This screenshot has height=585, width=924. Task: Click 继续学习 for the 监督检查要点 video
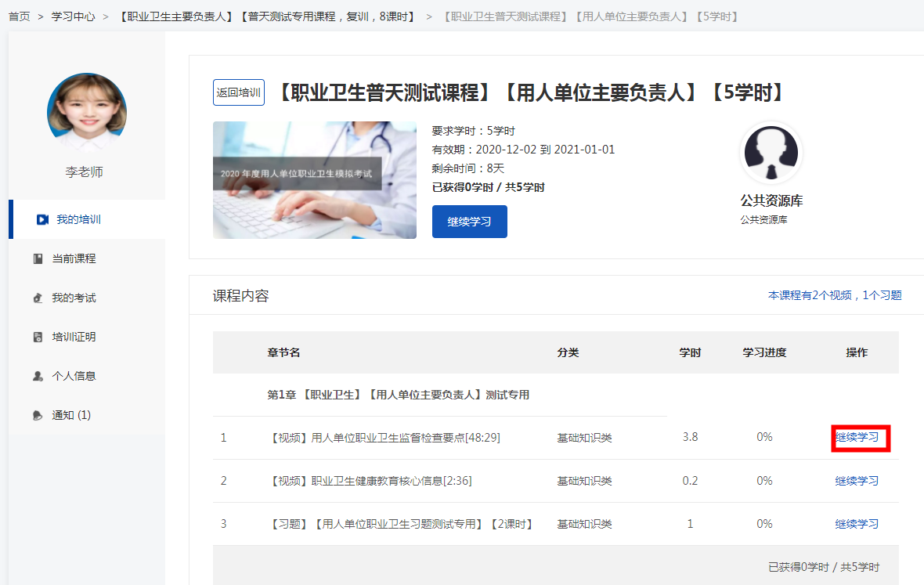coord(857,437)
